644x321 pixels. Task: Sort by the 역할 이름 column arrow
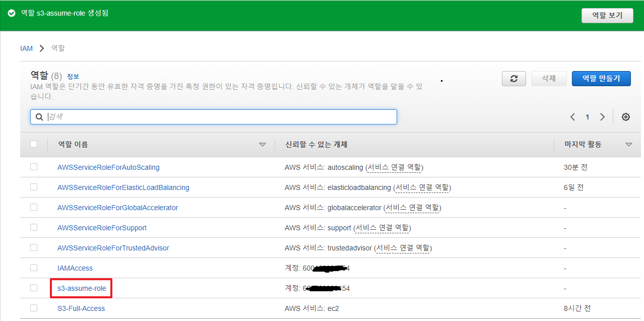(262, 145)
